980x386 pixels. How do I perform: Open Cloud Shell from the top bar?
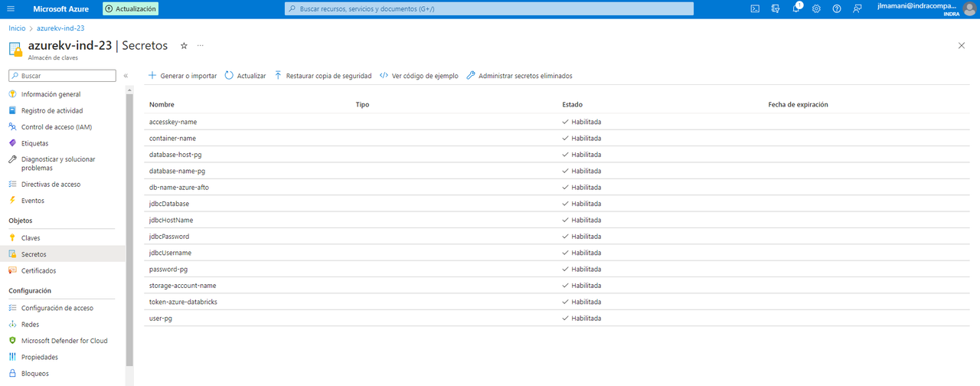click(755, 8)
